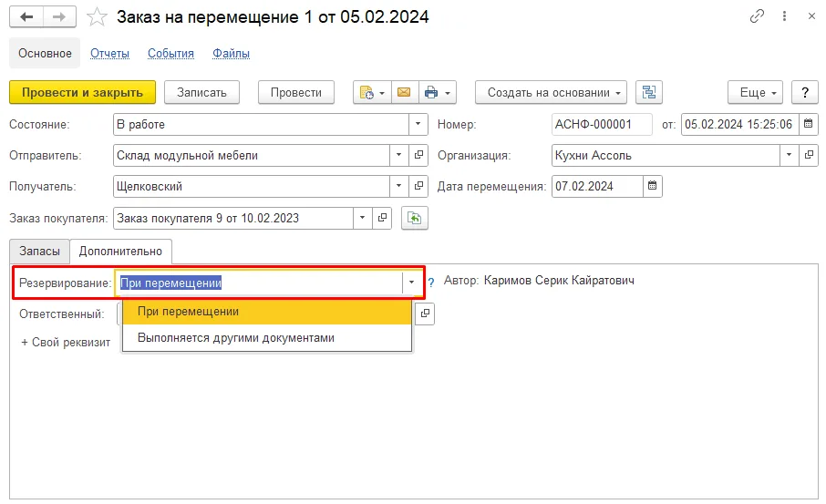Open the Основное section
The width and height of the screenshot is (826, 504).
click(45, 53)
